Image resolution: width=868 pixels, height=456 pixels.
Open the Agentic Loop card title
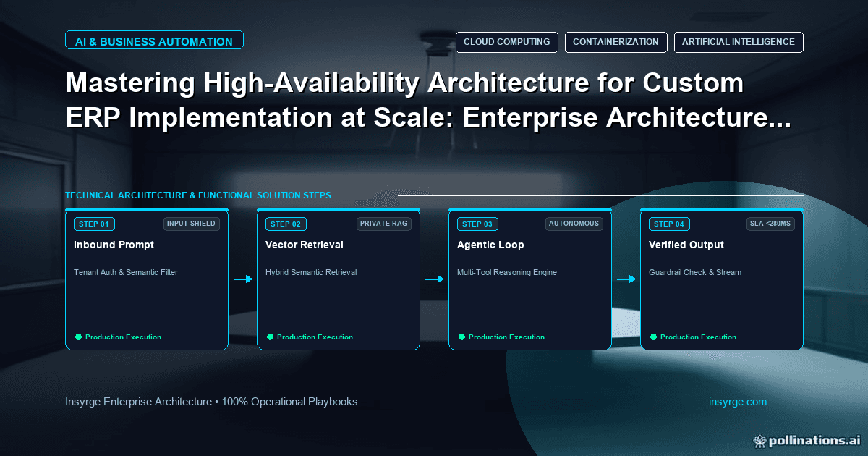[490, 245]
